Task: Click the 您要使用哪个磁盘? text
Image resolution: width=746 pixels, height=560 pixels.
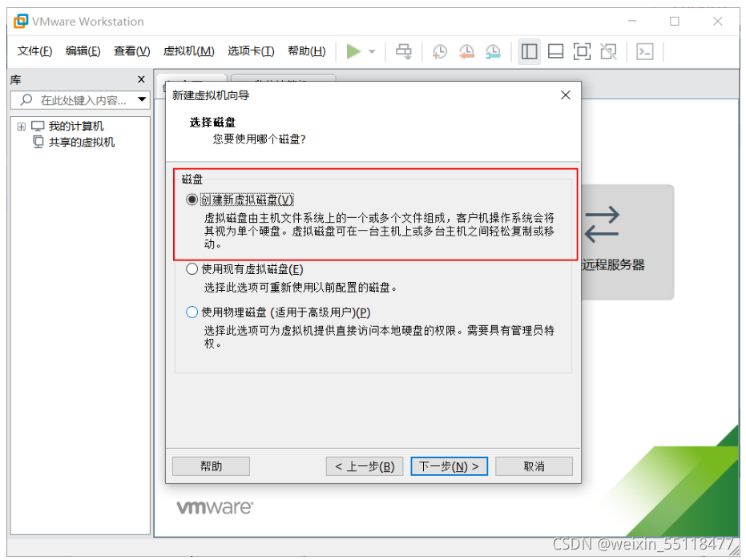Action: pyautogui.click(x=259, y=139)
